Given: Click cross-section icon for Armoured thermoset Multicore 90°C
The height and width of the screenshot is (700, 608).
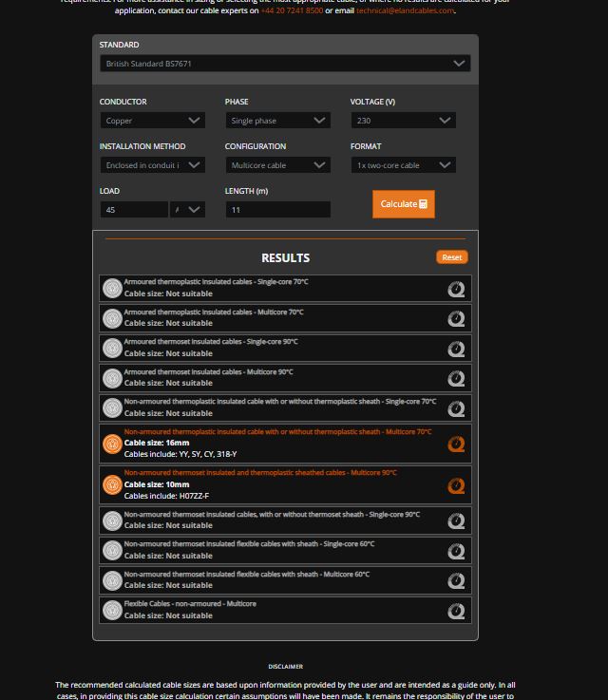Looking at the screenshot, I should point(112,378).
